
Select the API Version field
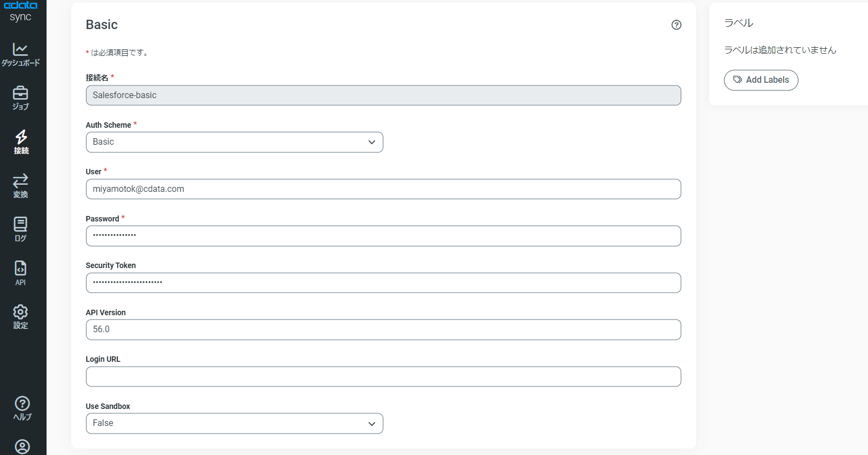(383, 329)
